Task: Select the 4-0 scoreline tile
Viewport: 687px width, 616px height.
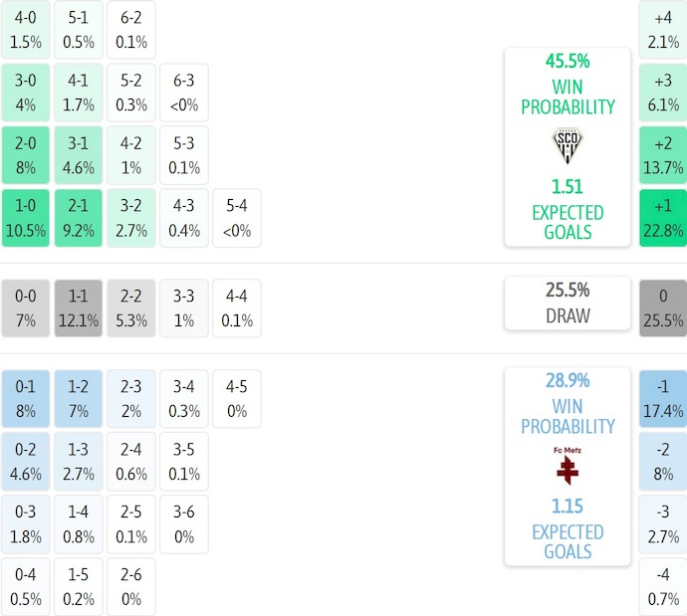Action: click(x=26, y=30)
